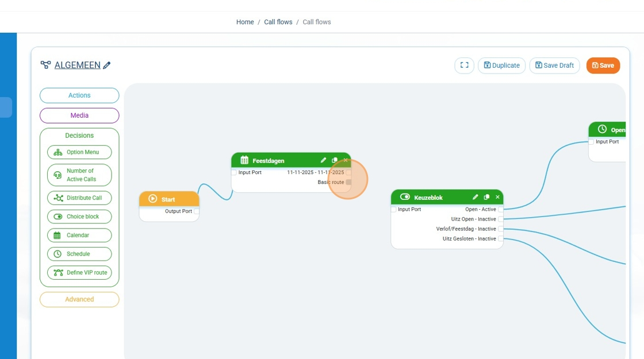
Task: Expand the Actions category
Action: tap(79, 95)
